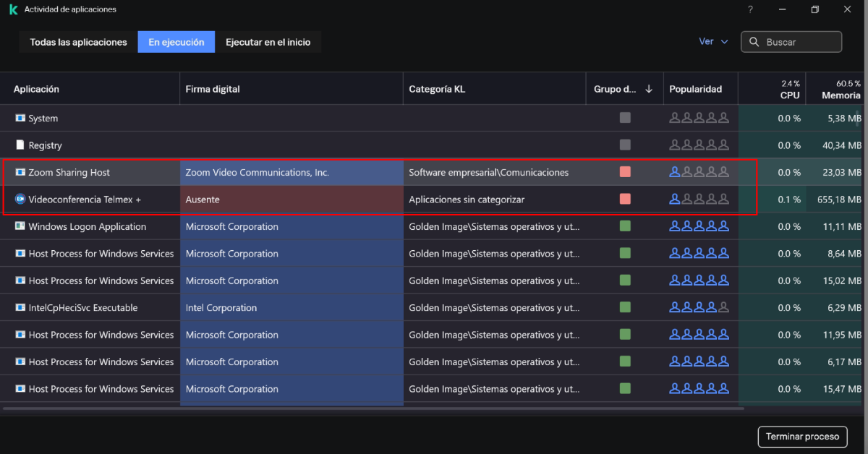Click the green trust square for IntelCpHeciSvc Executable
The image size is (868, 454).
point(625,307)
